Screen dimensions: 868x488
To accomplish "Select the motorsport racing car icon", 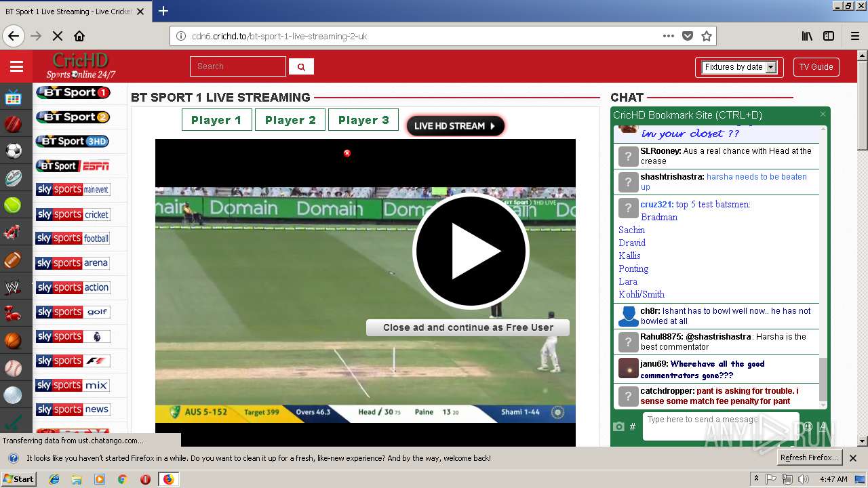I will 14,232.
